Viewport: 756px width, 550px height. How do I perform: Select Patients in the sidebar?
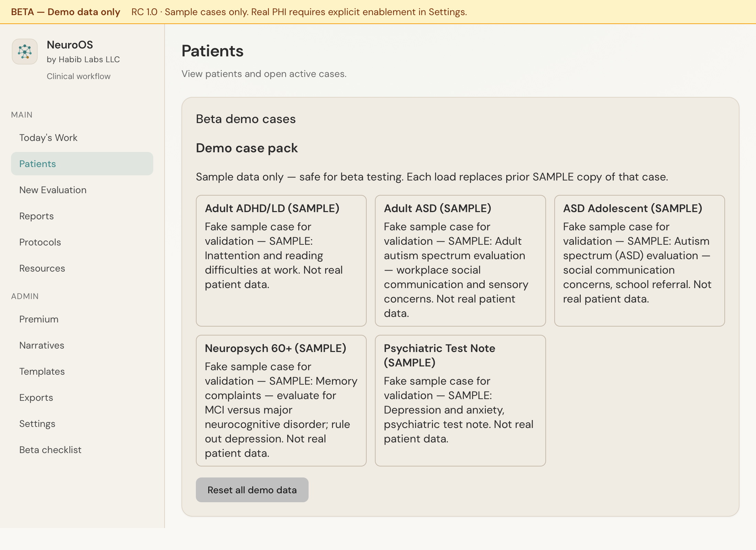point(82,164)
